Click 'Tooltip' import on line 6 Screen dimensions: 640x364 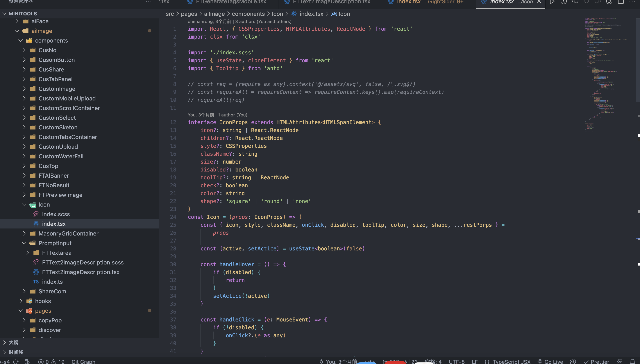click(227, 68)
